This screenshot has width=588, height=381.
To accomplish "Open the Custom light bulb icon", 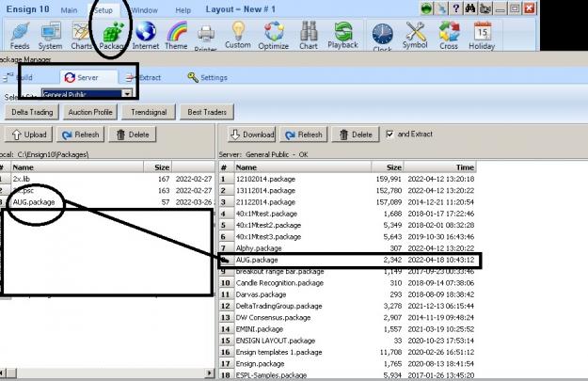I will (238, 35).
